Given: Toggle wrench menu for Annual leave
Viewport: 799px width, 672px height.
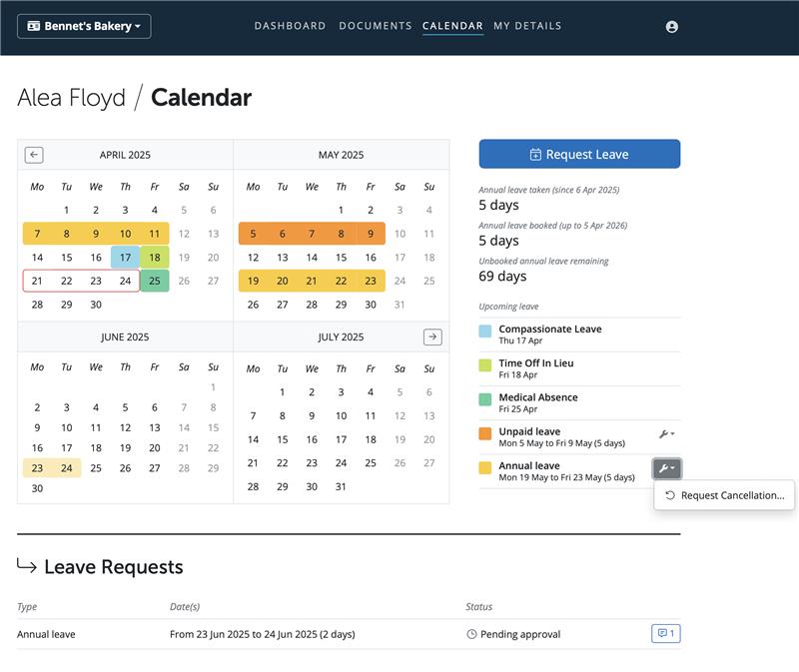Looking at the screenshot, I should point(666,468).
